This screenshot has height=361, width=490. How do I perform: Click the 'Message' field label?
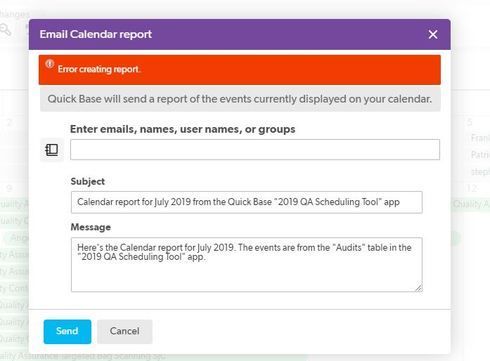coord(91,227)
